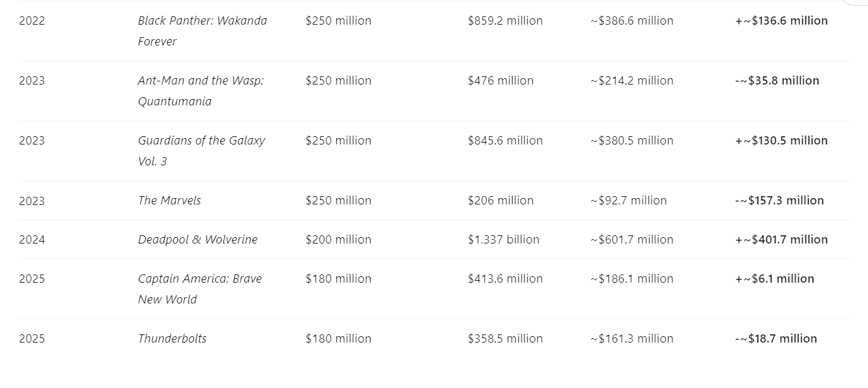
Task: Select the $200 million budget cell
Action: tap(338, 240)
